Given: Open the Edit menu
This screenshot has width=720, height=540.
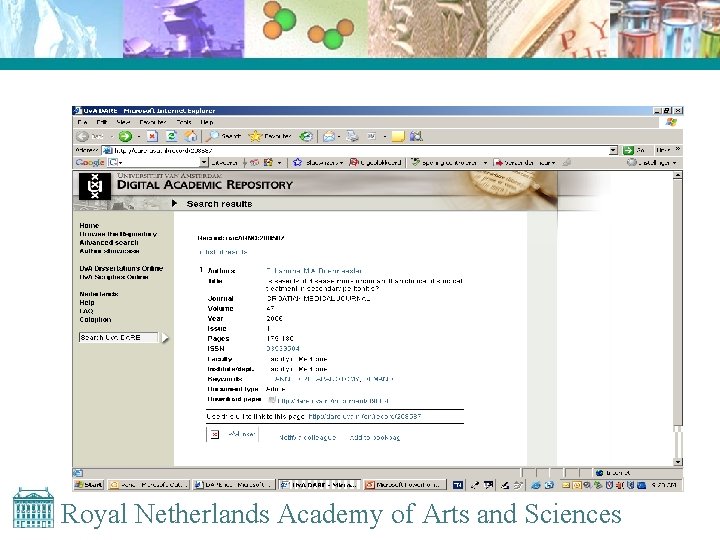Looking at the screenshot, I should click(102, 122).
